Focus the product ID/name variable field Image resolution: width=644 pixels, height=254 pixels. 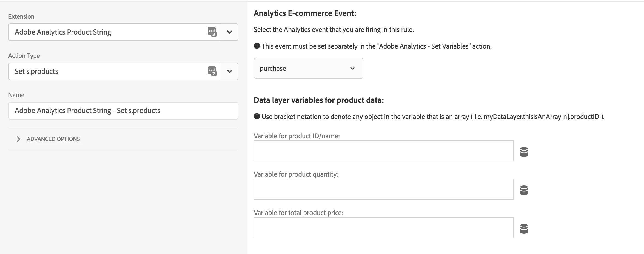(x=383, y=151)
